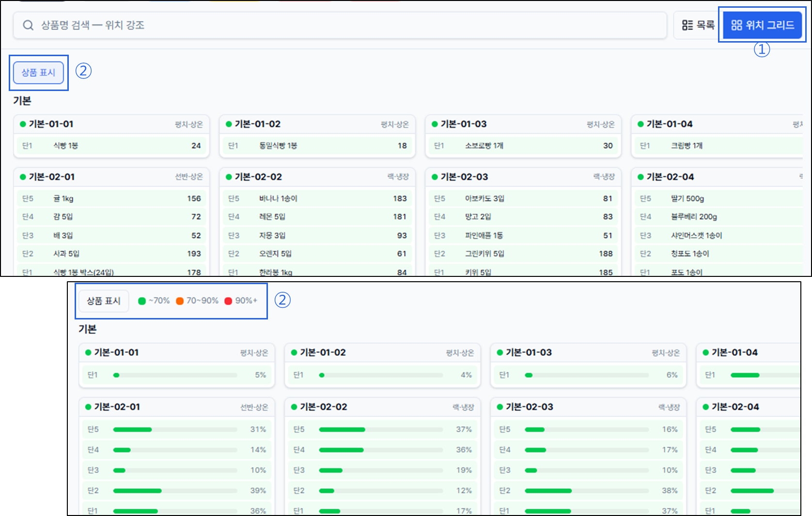
Task: Click the green ~70% legend dot
Action: point(142,301)
